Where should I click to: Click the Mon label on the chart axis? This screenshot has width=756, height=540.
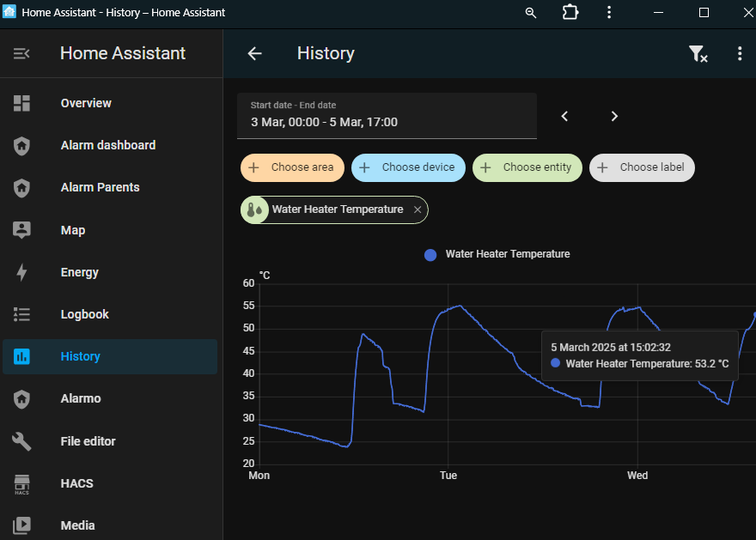(259, 476)
